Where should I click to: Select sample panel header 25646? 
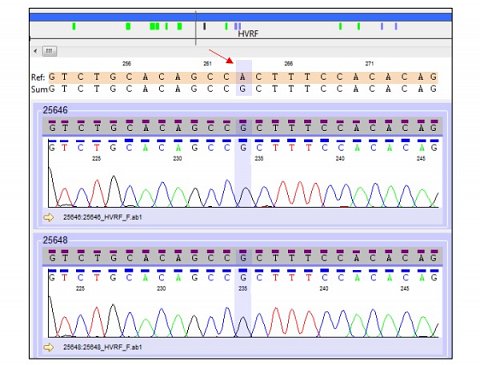pos(55,110)
